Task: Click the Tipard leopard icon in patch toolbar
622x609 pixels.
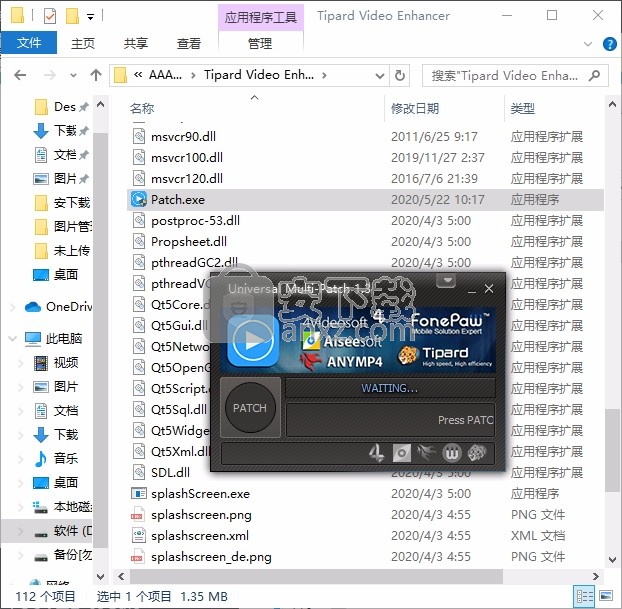Action: click(x=476, y=453)
